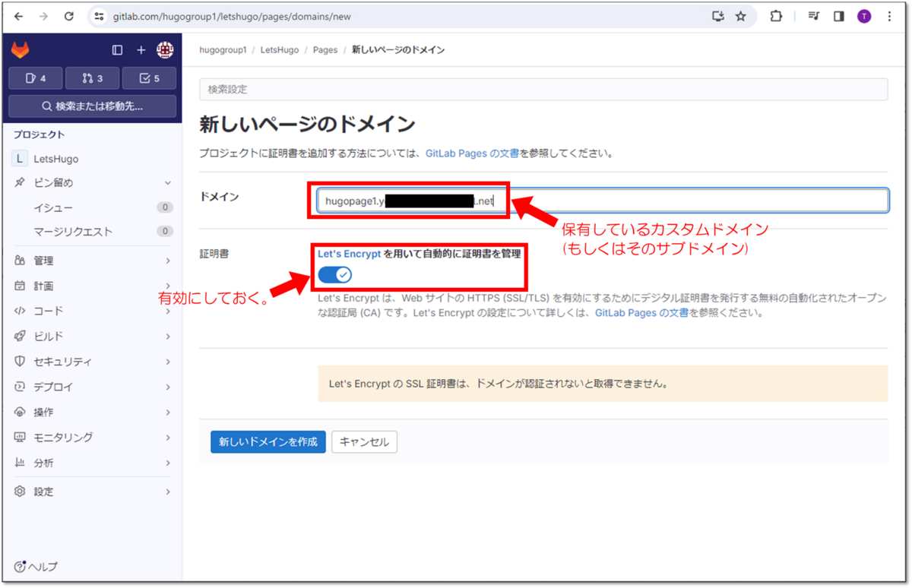Viewport: 912px width, 588px height.
Task: Open the Chrome profile avatar T
Action: pyautogui.click(x=864, y=16)
